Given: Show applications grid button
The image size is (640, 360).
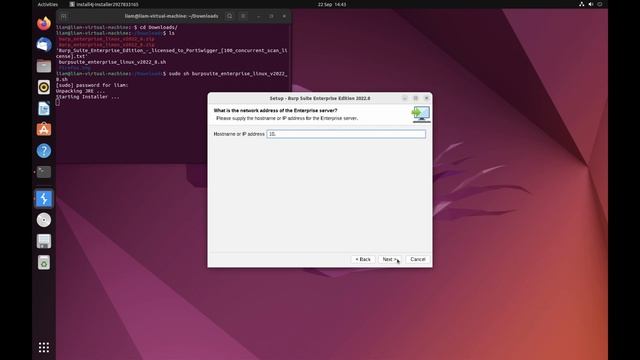Looking at the screenshot, I should point(44,347).
